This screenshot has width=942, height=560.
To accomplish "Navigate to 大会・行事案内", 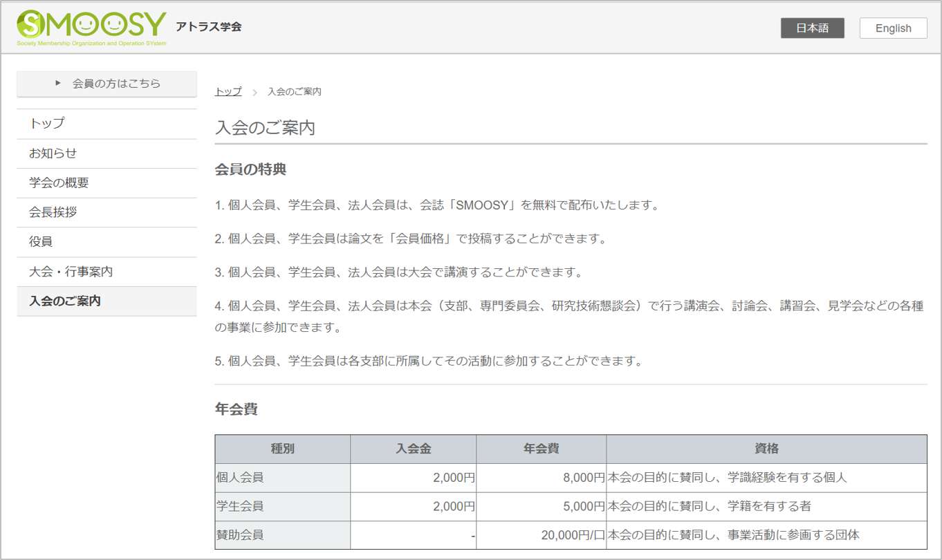I will tap(71, 272).
